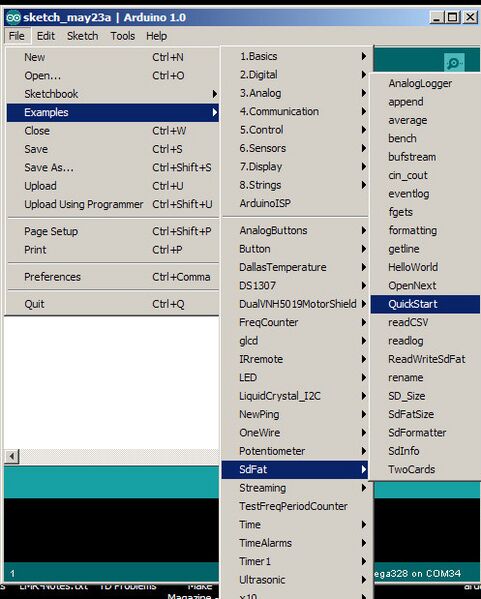The height and width of the screenshot is (599, 481).
Task: Open the ReadWriteSdFat example
Action: (425, 359)
